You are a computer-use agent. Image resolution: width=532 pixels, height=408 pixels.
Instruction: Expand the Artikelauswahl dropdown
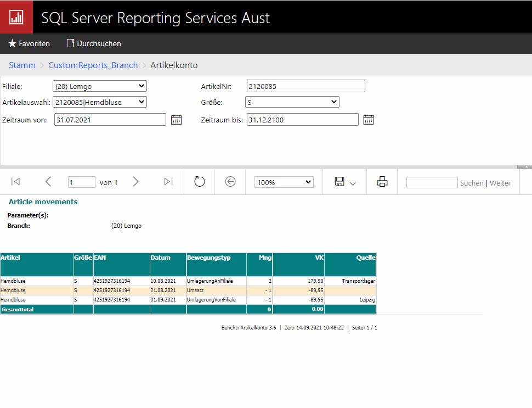(99, 102)
